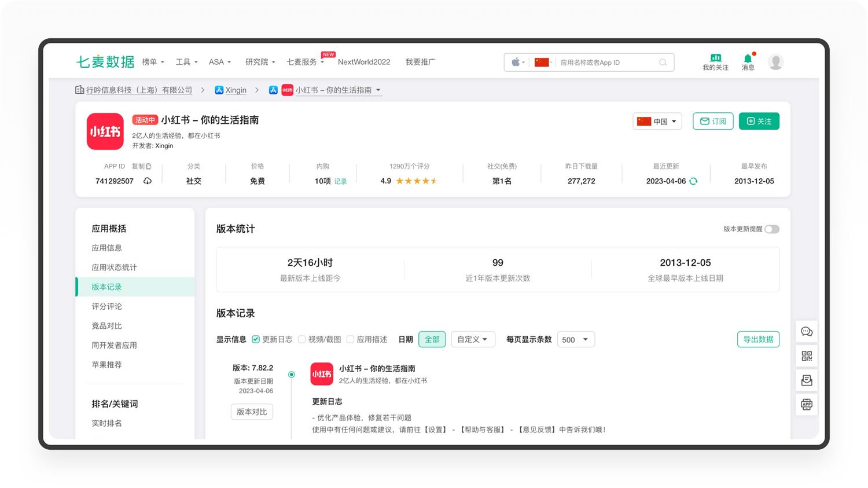This screenshot has width=868, height=488.
Task: Click the copy icon beside 复制
Action: pos(149,166)
